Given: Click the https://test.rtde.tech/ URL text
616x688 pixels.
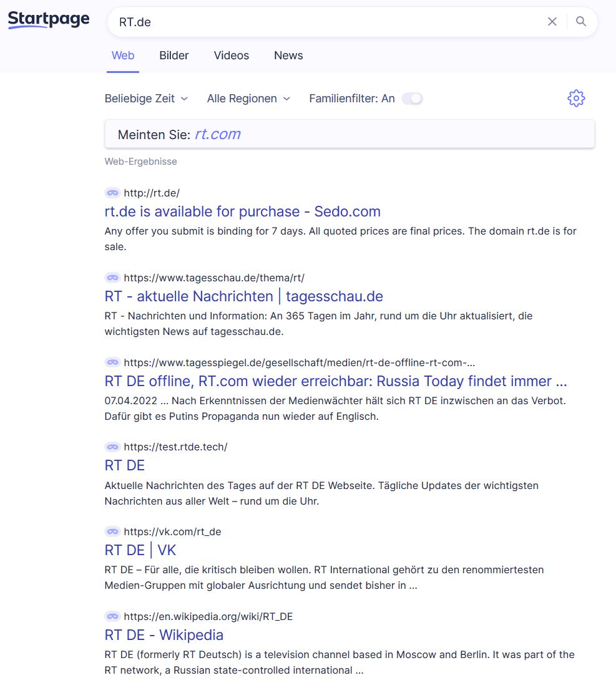Looking at the screenshot, I should (175, 447).
